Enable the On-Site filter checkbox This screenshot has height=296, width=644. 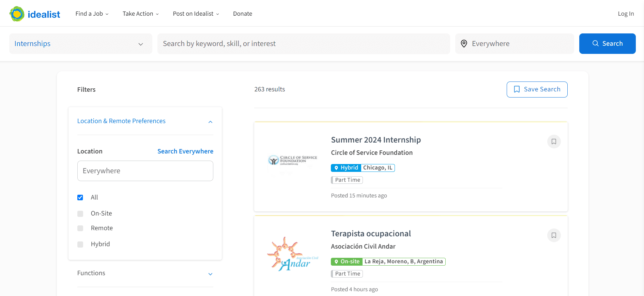click(80, 214)
